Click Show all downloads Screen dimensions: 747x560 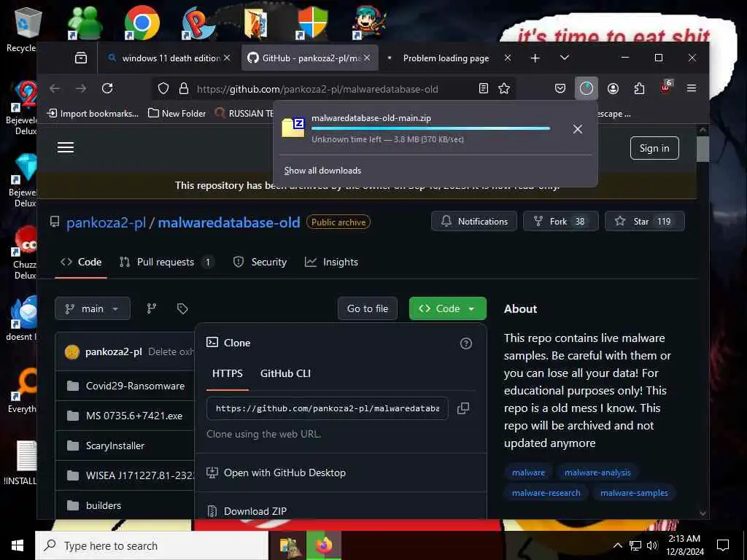322,171
